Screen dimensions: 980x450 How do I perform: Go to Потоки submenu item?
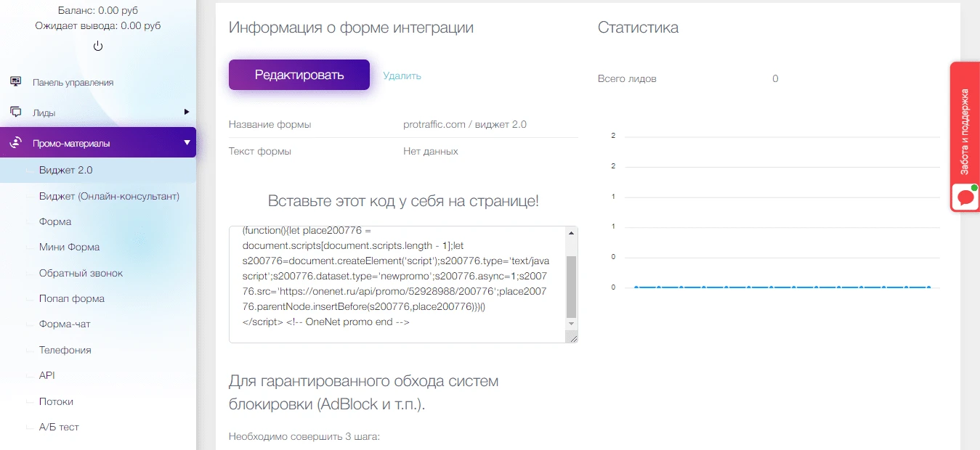[56, 401]
